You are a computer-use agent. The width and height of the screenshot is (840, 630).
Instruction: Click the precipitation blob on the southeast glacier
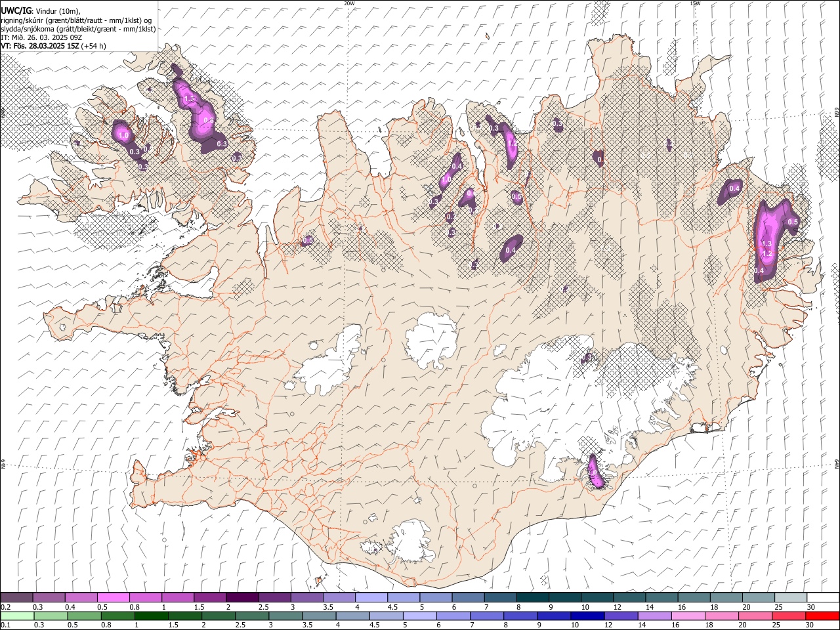click(595, 471)
